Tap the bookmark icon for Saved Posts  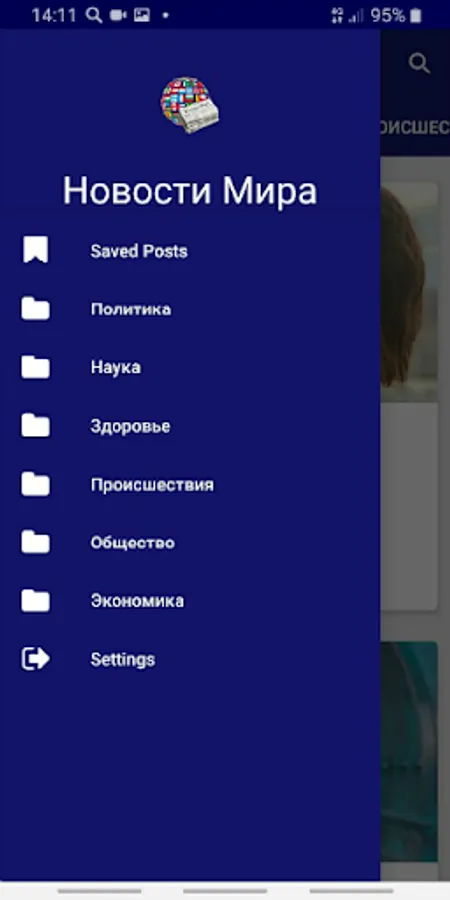(x=36, y=250)
